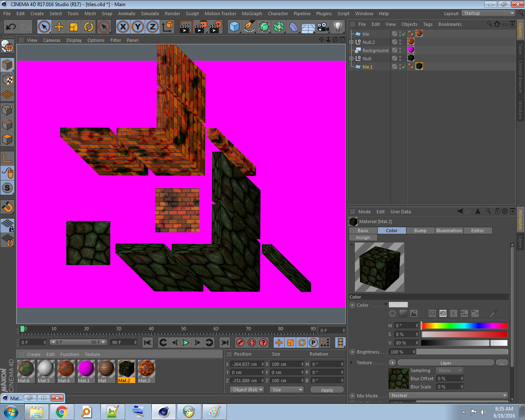Viewport: 525px width, 420px height.
Task: Open the MoGraph menu
Action: [x=252, y=14]
